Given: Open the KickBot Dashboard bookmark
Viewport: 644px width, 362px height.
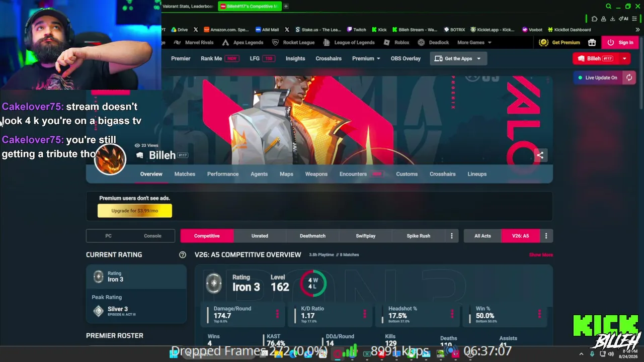Looking at the screenshot, I should [569, 30].
